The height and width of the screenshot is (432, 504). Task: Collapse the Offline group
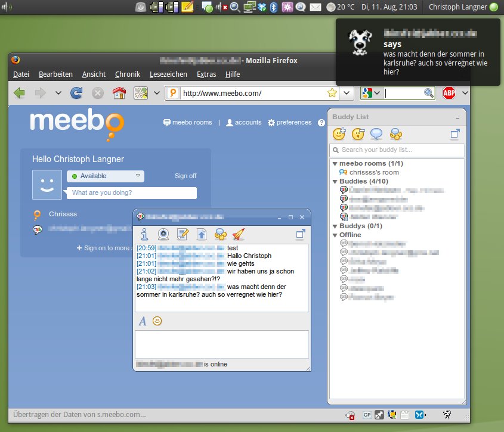point(335,235)
